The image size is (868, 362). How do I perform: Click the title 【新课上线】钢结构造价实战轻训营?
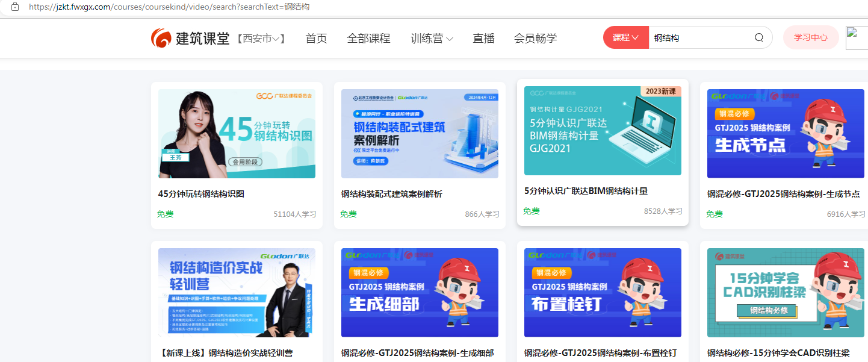226,353
